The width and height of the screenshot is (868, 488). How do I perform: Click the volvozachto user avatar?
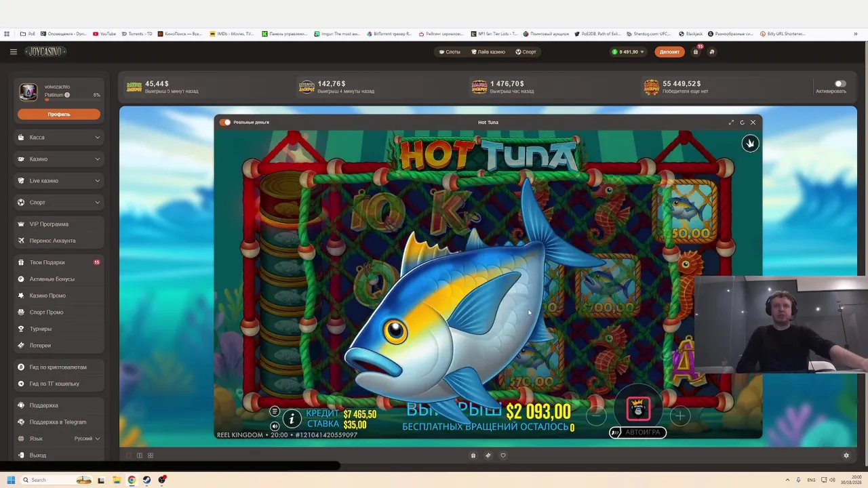[x=28, y=91]
